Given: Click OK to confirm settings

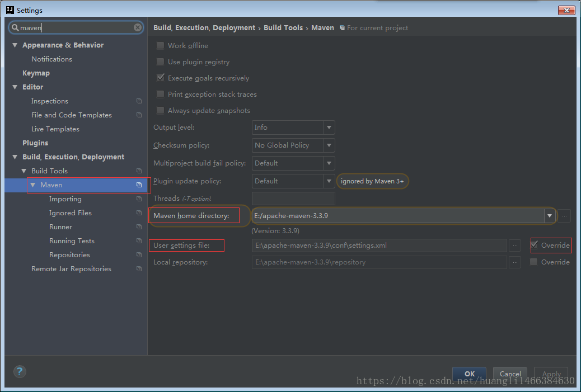Looking at the screenshot, I should pos(470,374).
